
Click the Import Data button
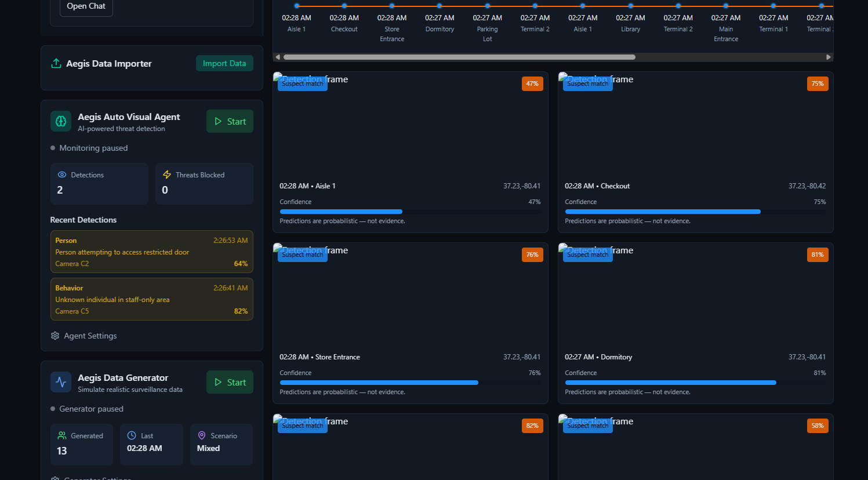coord(224,63)
